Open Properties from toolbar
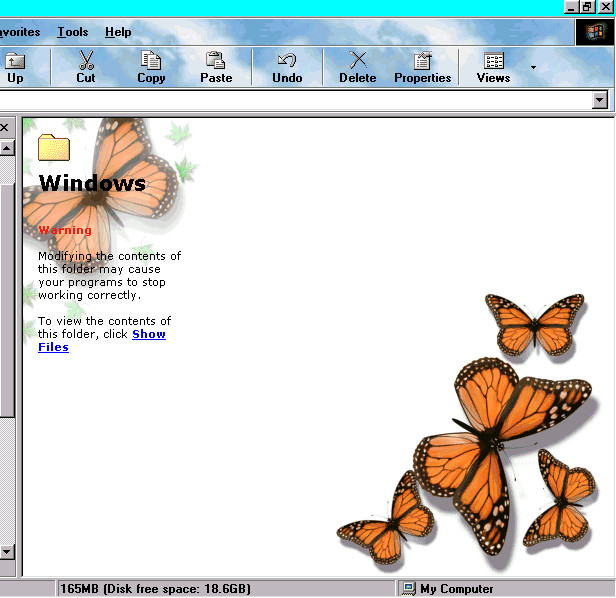616x598 pixels. point(423,68)
